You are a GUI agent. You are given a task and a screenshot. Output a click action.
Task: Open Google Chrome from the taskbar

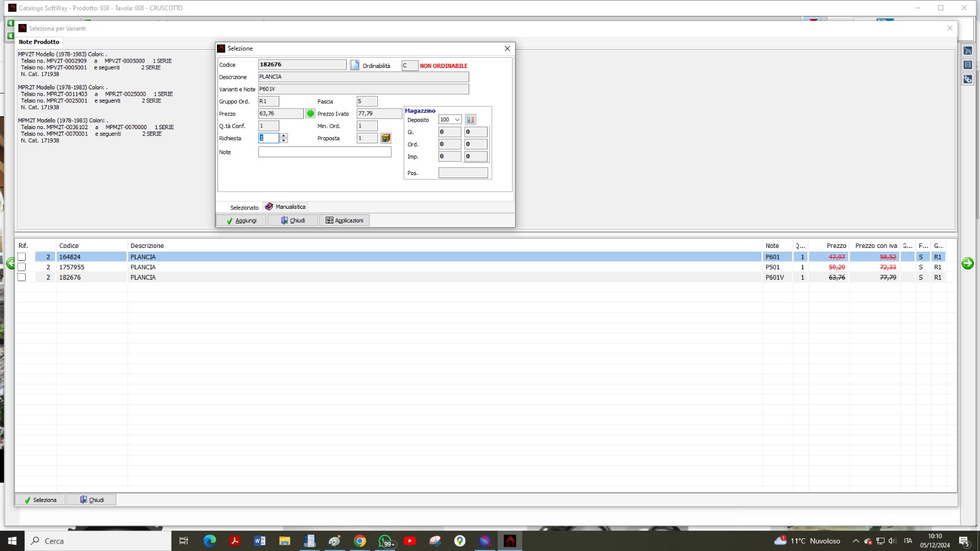360,541
